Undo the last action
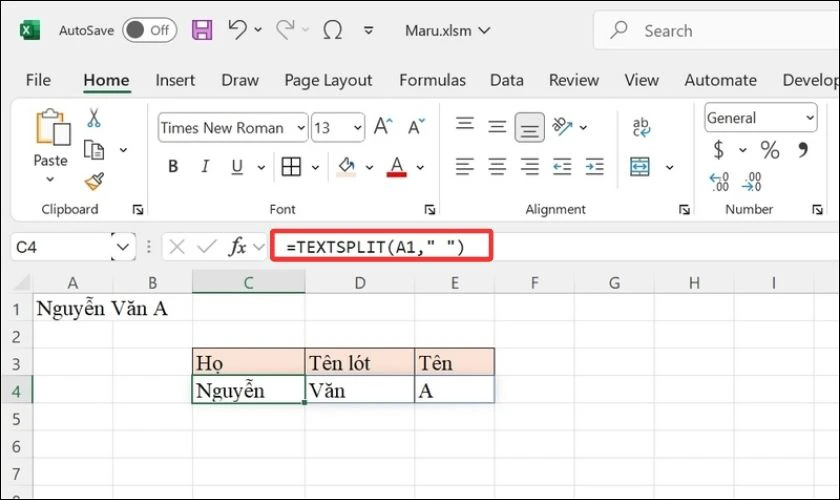Image resolution: width=840 pixels, height=500 pixels. pos(237,29)
